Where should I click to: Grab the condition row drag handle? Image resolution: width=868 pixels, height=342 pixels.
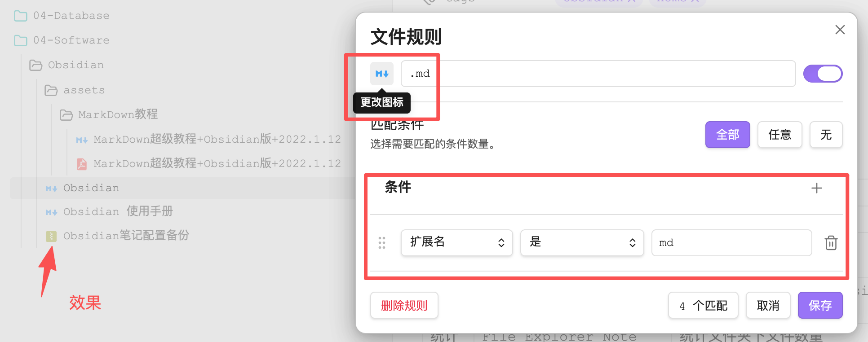pos(382,243)
